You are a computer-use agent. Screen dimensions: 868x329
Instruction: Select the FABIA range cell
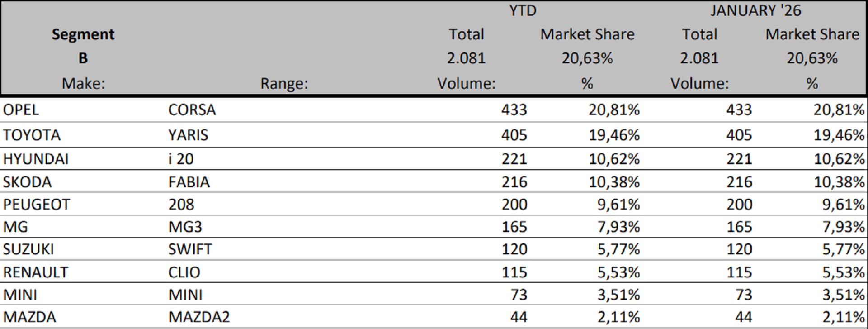pos(189,182)
